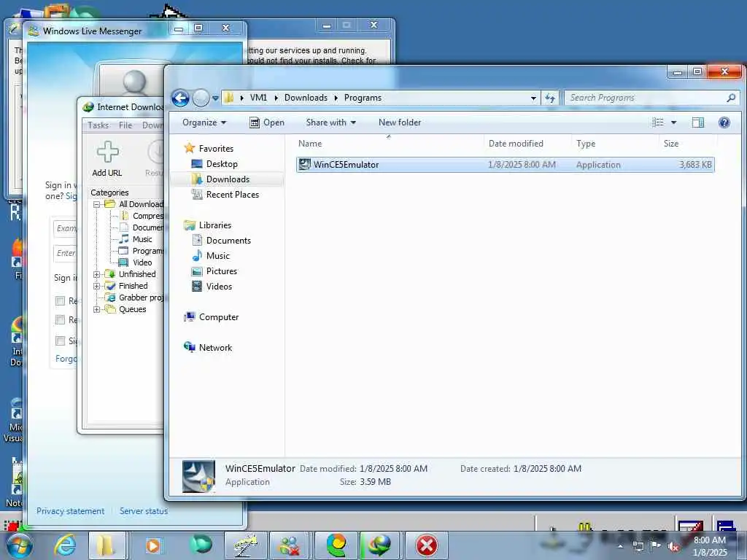Open Windows Live Messenger taskbar icon
747x560 pixels.
(289, 545)
